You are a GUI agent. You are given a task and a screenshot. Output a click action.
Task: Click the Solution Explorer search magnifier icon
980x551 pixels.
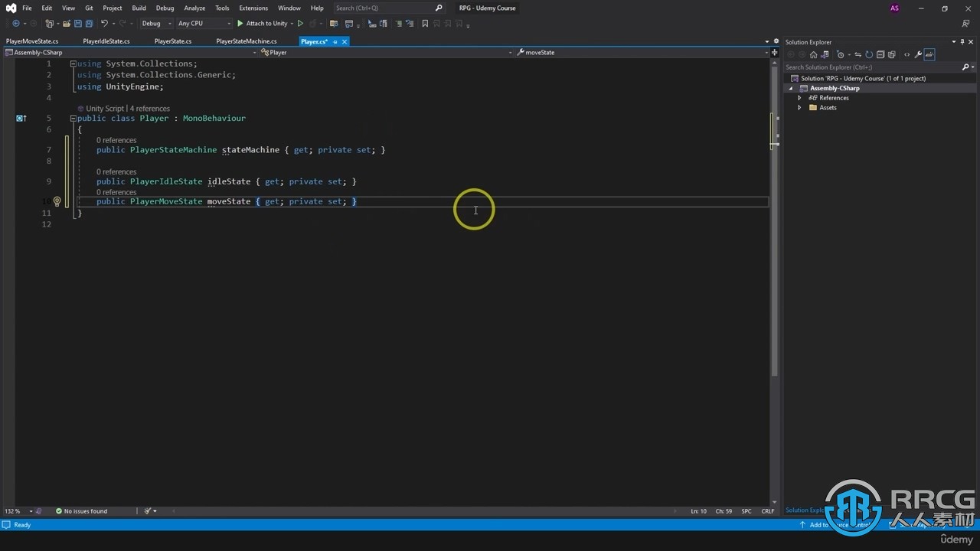(965, 67)
